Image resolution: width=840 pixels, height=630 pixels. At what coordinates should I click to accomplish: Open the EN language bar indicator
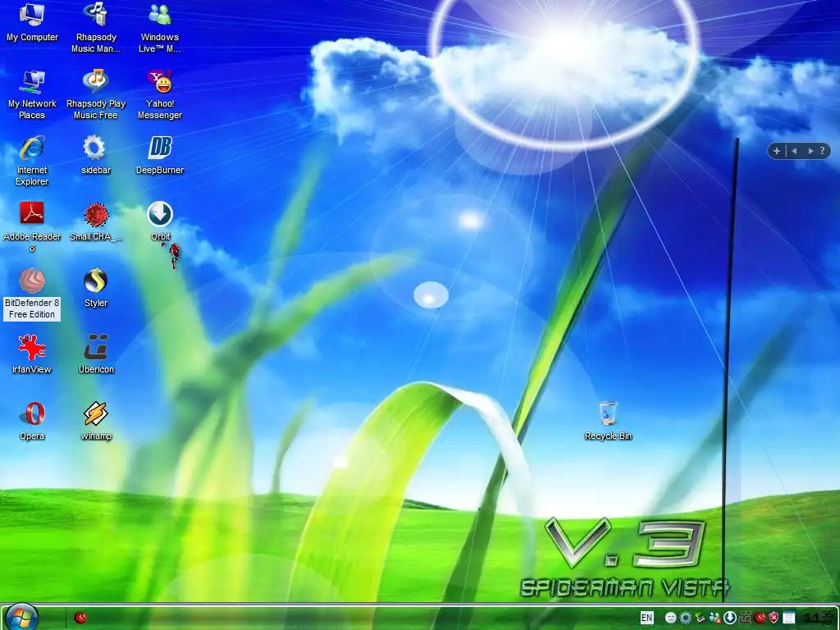tap(646, 618)
